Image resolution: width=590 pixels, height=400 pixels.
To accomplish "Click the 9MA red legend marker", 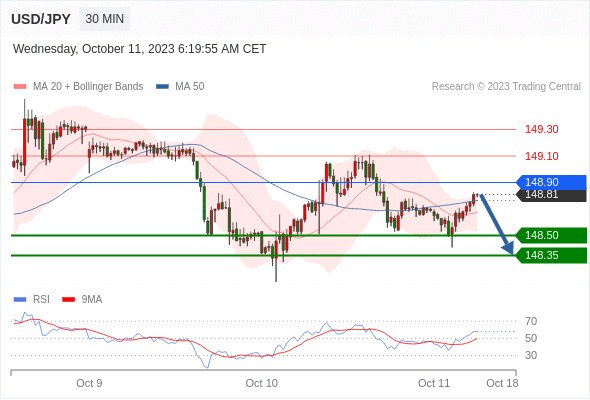I will pos(68,300).
